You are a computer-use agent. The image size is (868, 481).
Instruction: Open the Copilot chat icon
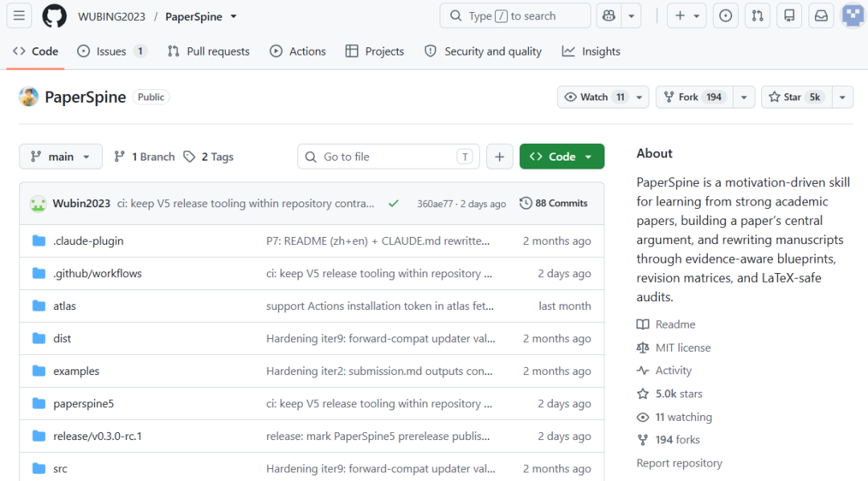click(609, 16)
